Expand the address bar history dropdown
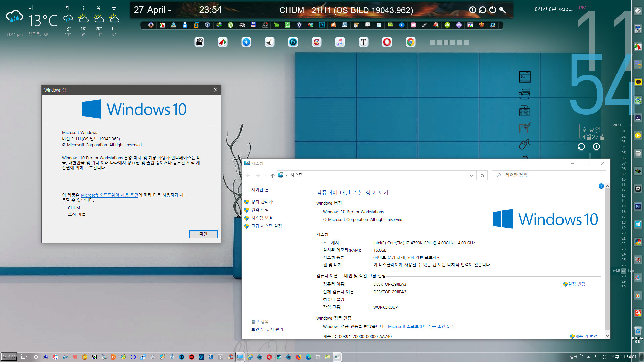The width and height of the screenshot is (644, 362). click(471, 175)
